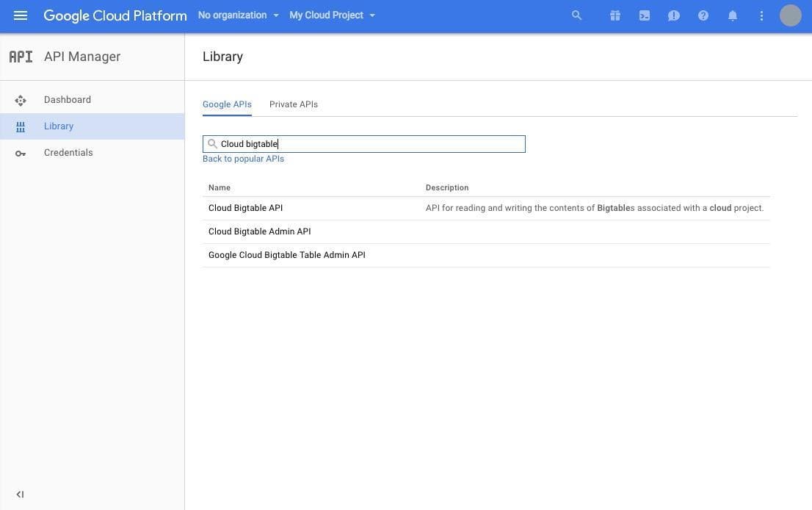Click the gift free trial icon
This screenshot has width=812, height=510.
[x=615, y=15]
